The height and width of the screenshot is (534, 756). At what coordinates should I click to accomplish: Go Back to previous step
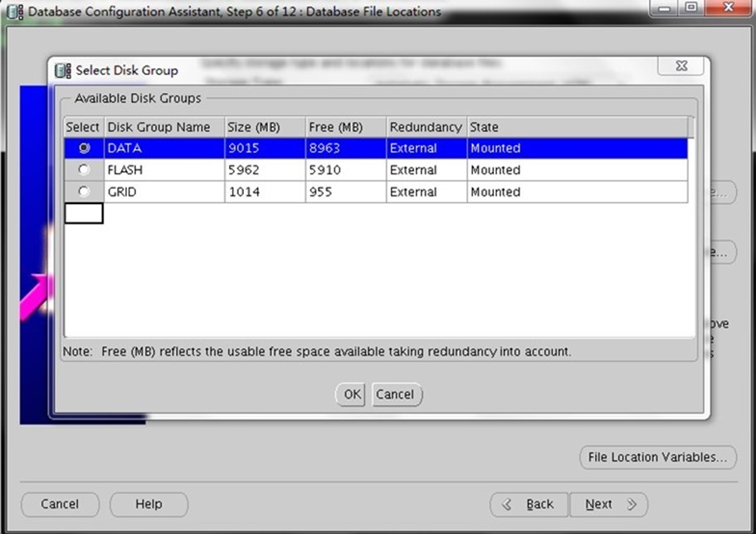click(x=529, y=504)
